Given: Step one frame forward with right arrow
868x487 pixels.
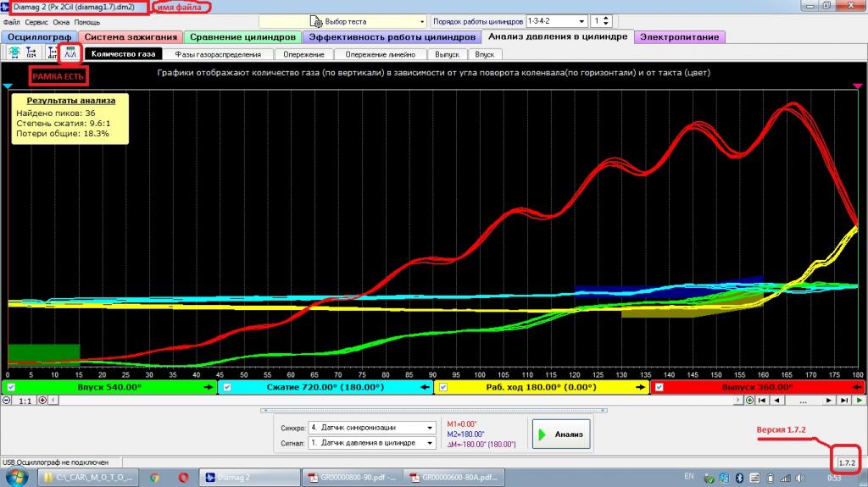Looking at the screenshot, I should pyautogui.click(x=829, y=400).
